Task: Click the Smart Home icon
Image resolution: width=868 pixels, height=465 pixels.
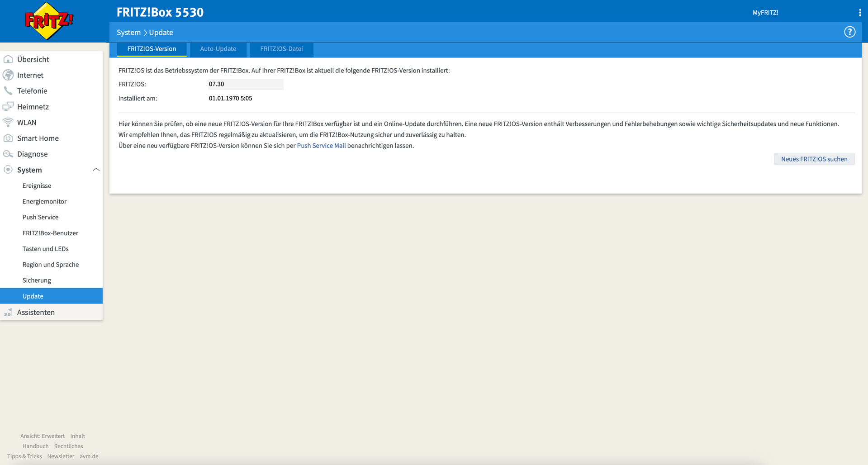Action: (x=8, y=138)
